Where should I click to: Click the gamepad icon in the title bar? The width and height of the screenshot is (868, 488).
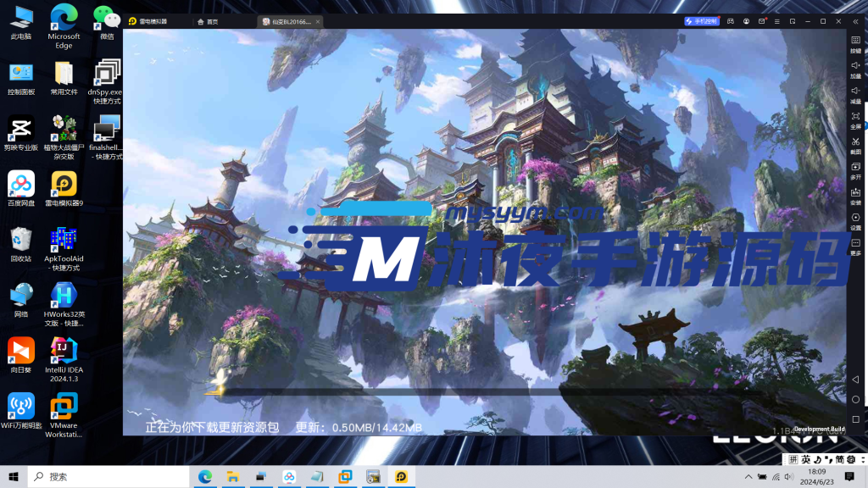coord(731,21)
